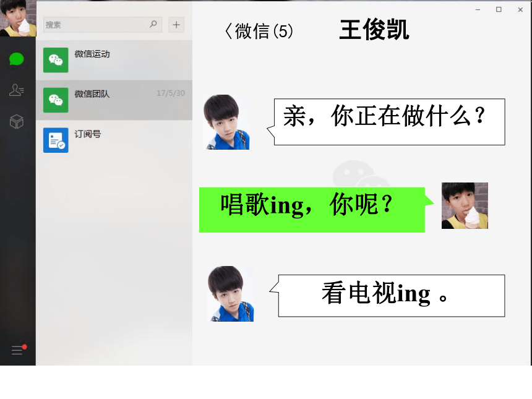Screen dimensions: 532x399
Task: Click the 订阅号 blue icon
Action: (56, 140)
